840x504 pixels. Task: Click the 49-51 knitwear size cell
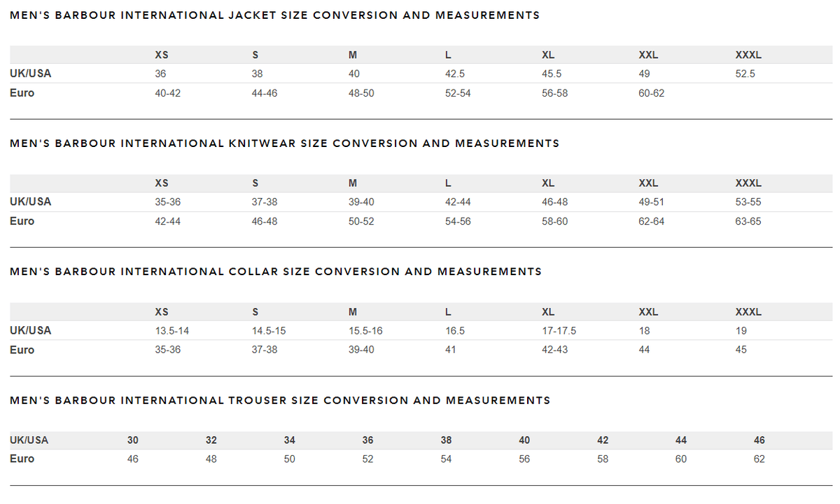pos(651,202)
